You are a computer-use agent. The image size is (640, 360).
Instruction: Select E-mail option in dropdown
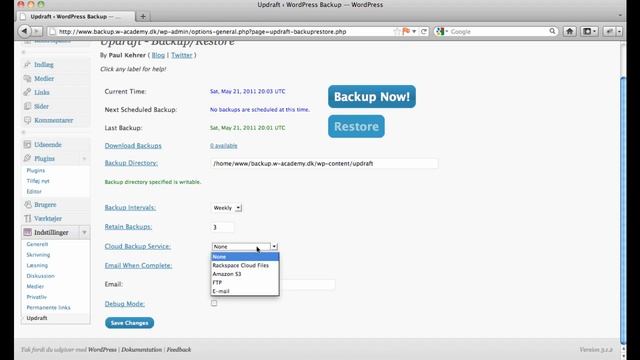[x=245, y=291]
